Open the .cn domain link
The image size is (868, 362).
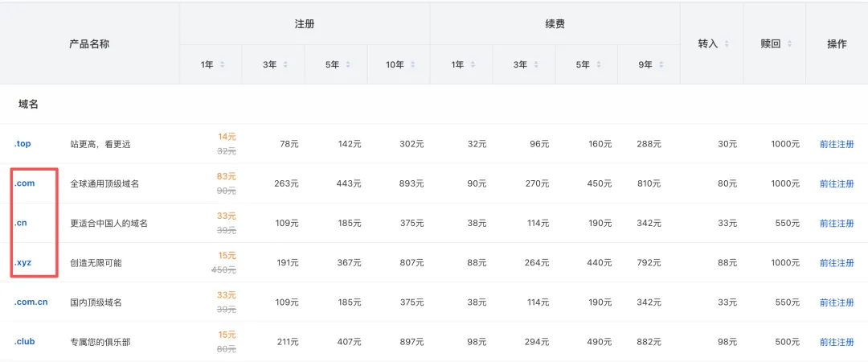coord(20,223)
